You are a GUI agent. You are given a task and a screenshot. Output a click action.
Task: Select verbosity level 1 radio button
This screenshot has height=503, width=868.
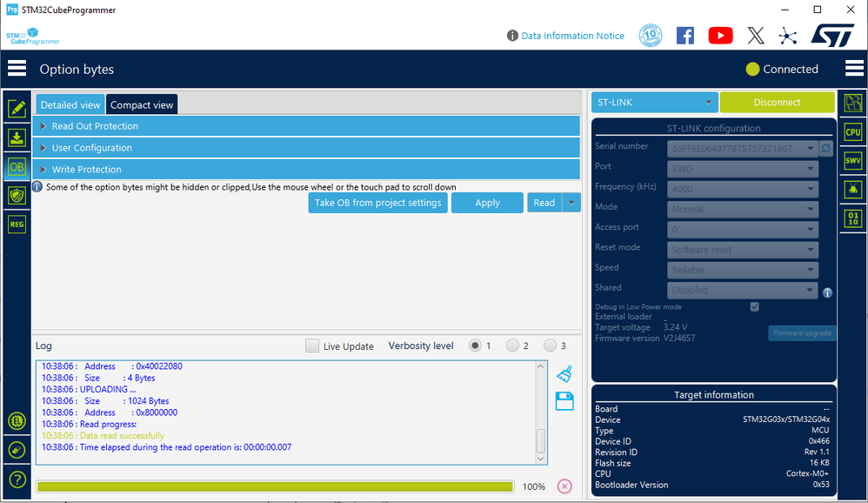[x=474, y=345]
